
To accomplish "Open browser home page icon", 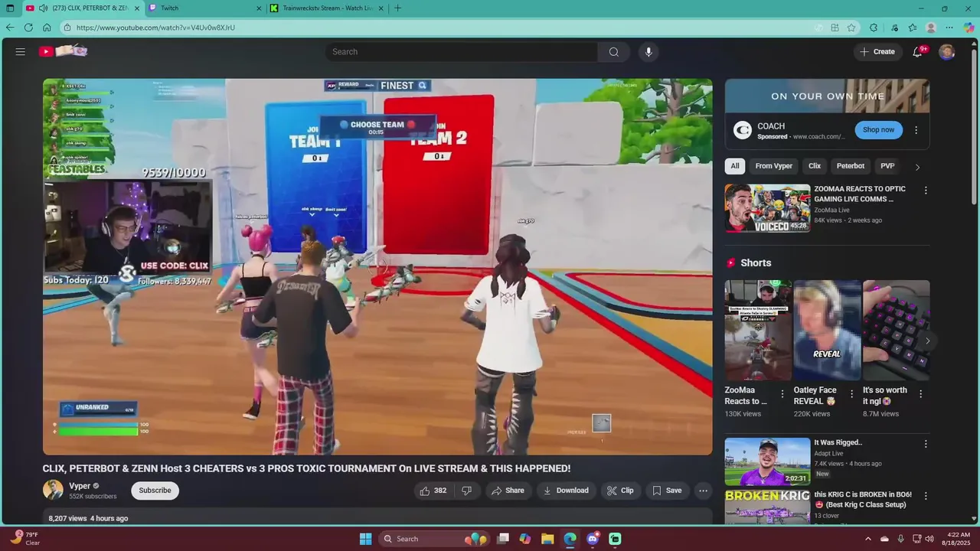I will coord(47,28).
